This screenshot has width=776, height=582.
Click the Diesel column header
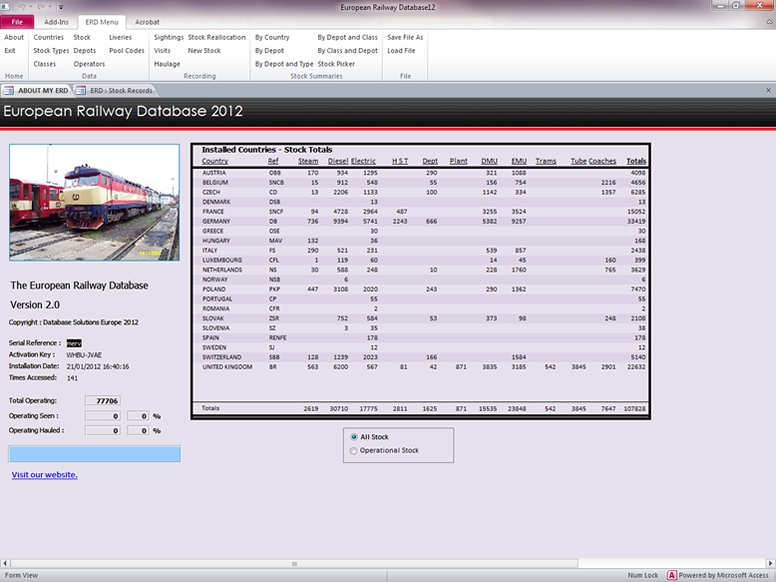[x=338, y=161]
